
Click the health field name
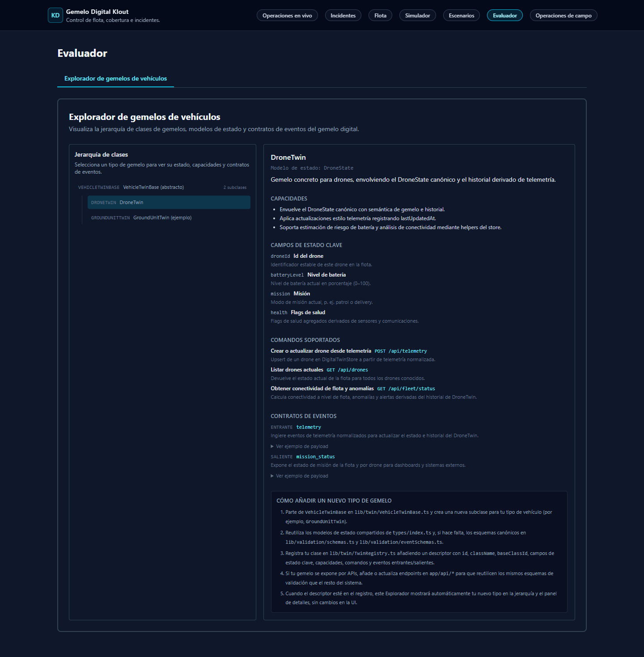coord(279,313)
